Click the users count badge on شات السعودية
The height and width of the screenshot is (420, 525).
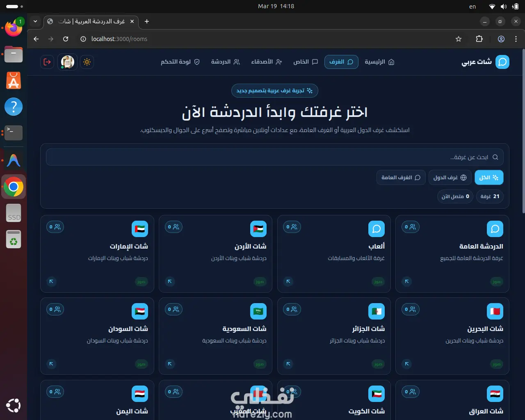point(173,309)
